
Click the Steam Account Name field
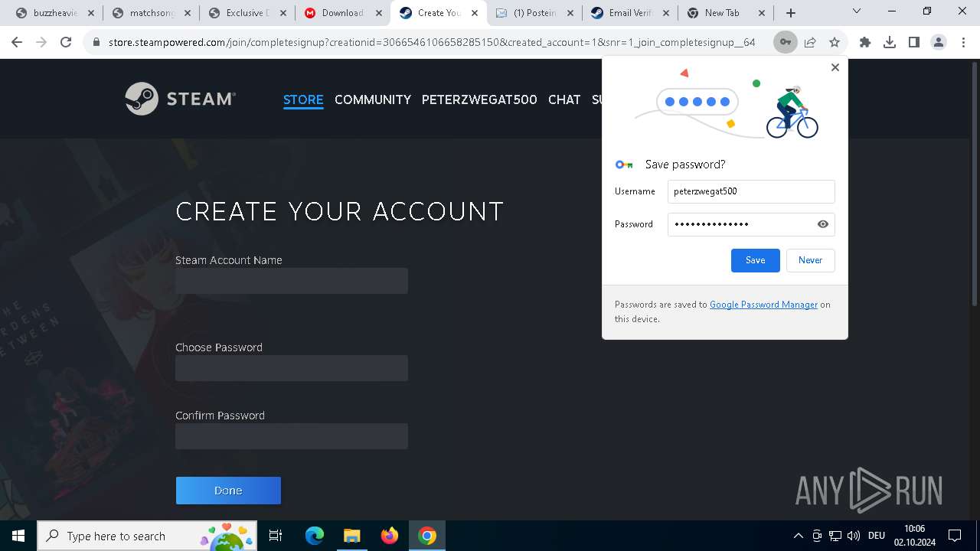(x=292, y=281)
